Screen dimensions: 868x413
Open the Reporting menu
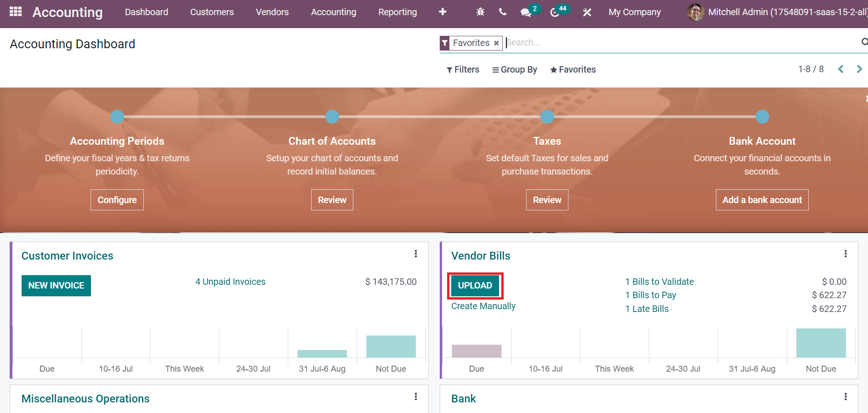coord(397,12)
